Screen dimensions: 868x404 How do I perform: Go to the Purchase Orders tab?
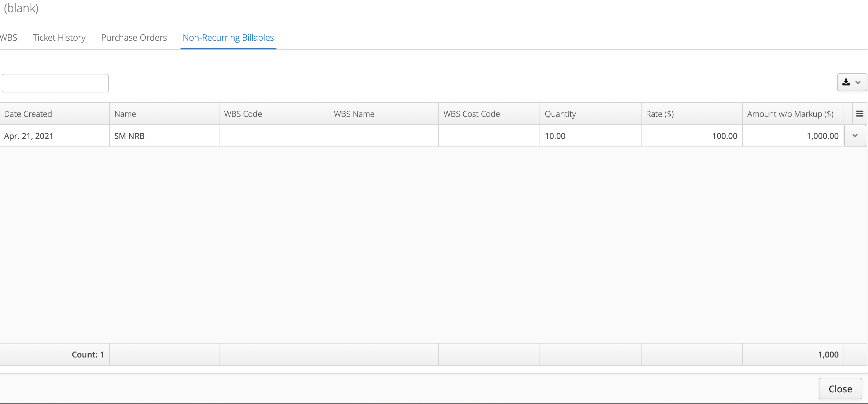tap(134, 37)
